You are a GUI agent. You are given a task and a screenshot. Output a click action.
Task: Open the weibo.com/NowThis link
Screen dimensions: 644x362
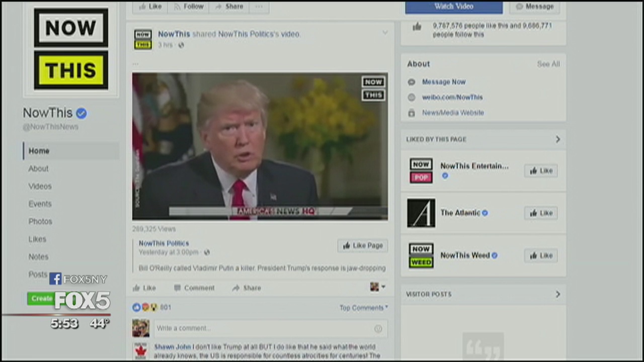click(x=452, y=97)
